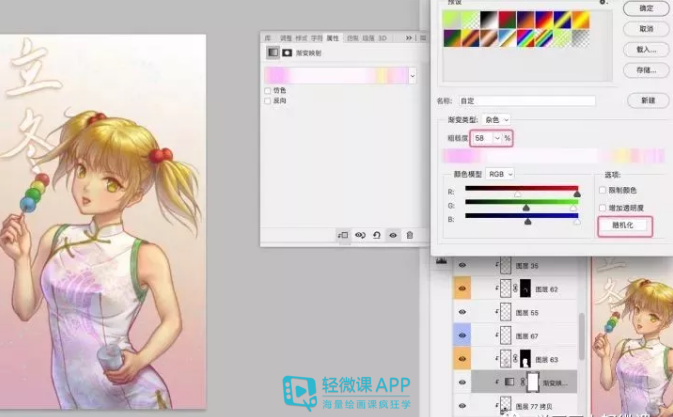
Task: Click the view previous state icon
Action: [360, 235]
